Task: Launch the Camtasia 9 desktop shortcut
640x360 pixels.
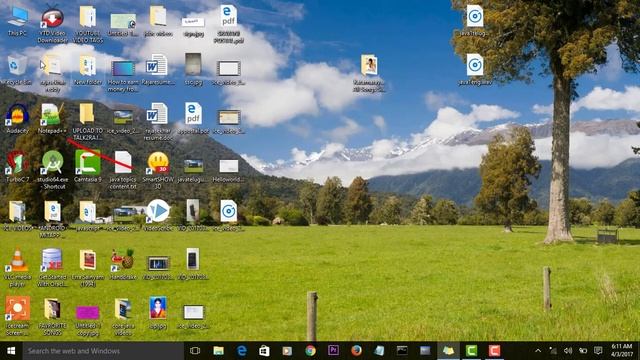Action: (x=88, y=167)
